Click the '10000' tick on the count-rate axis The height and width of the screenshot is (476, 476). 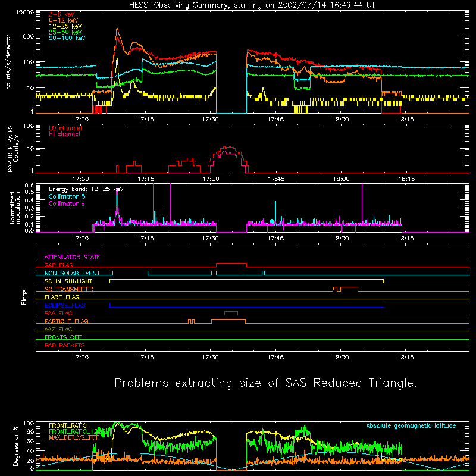pos(25,12)
